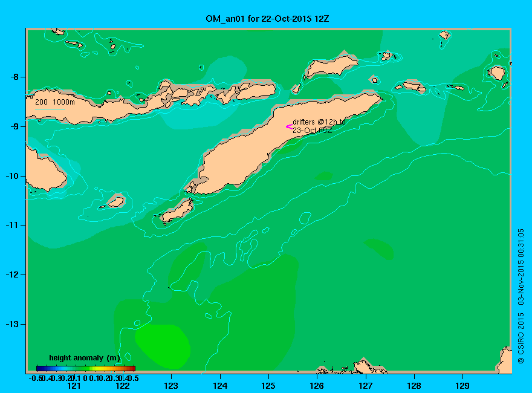Click the 'drifters @12h to' annotation text
Image resolution: width=532 pixels, height=393 pixels.
pyautogui.click(x=319, y=122)
